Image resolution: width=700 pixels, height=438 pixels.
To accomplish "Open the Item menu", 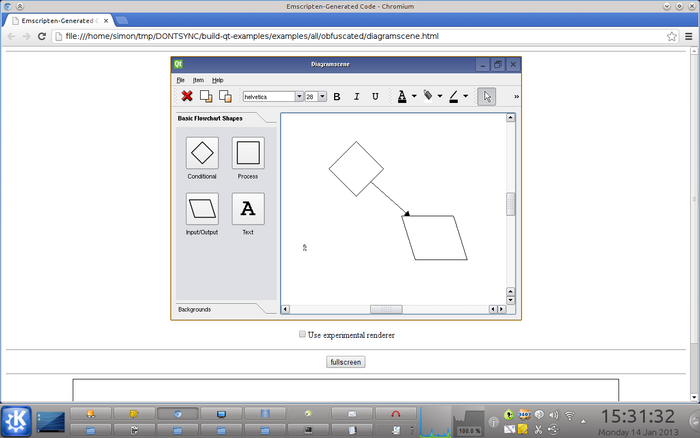I will 198,80.
